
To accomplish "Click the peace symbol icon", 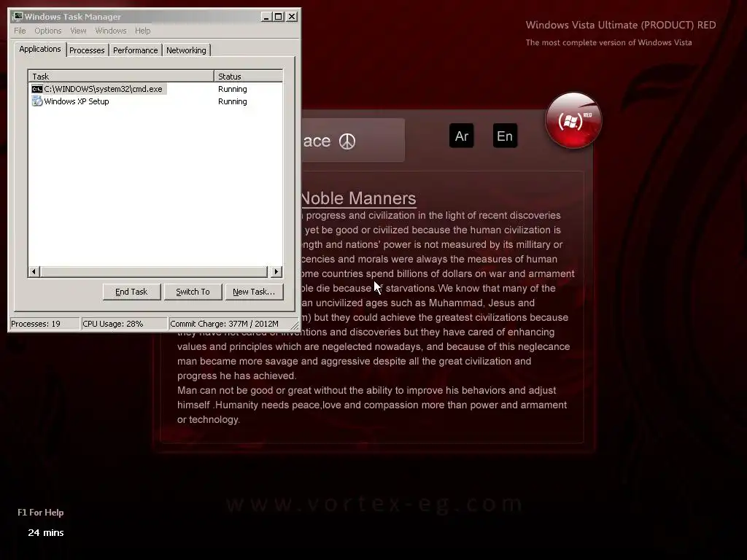I will (347, 141).
